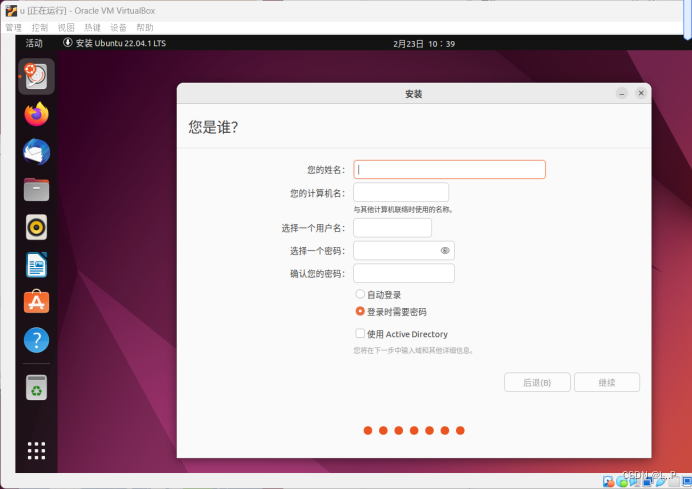Click the 活动 Activities button
Image resolution: width=692 pixels, height=489 pixels.
point(34,43)
